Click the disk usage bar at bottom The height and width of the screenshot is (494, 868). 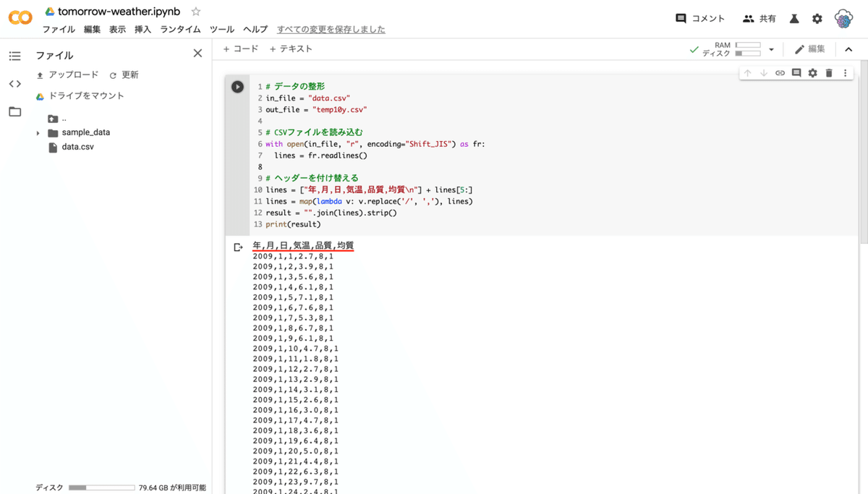[102, 488]
